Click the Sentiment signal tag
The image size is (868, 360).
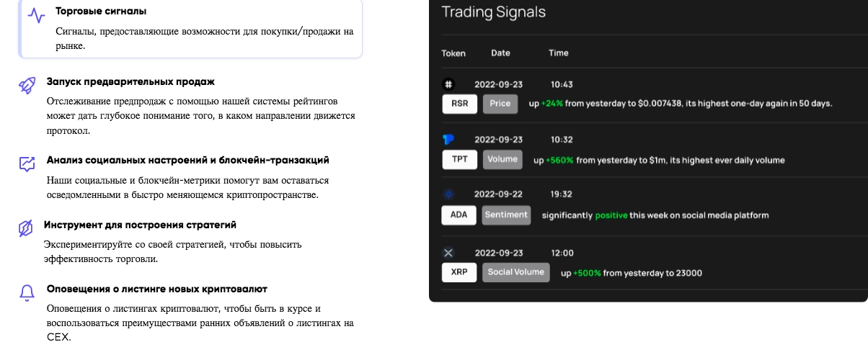coord(507,215)
